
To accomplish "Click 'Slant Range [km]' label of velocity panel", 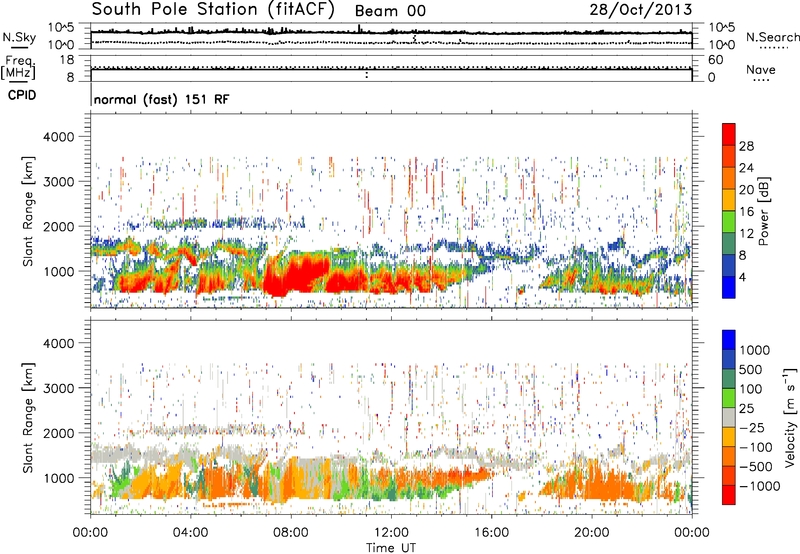I will tap(28, 418).
